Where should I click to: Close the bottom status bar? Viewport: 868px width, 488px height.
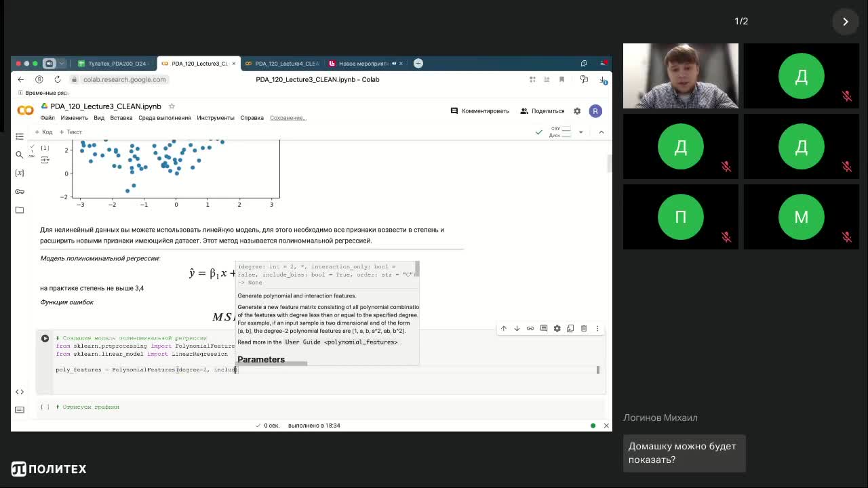[x=606, y=426]
